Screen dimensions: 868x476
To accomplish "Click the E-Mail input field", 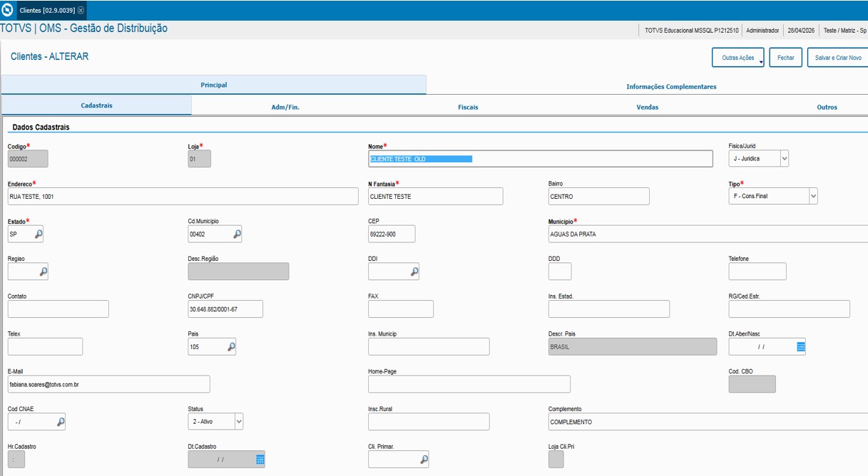I will point(109,384).
